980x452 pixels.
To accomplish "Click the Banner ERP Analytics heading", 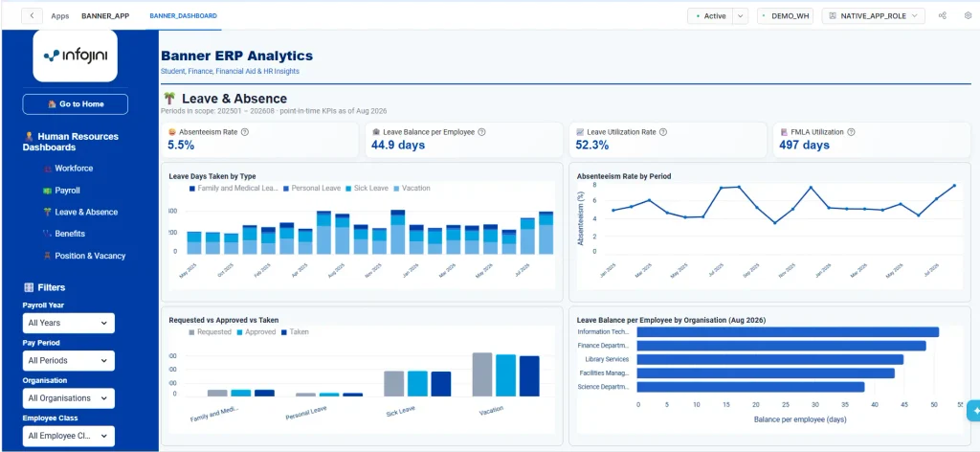I will pos(237,56).
